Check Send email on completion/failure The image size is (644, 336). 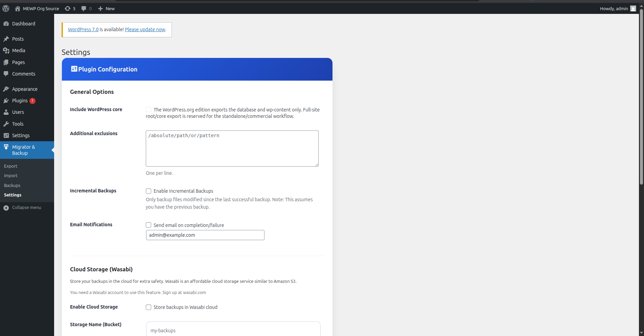click(148, 225)
